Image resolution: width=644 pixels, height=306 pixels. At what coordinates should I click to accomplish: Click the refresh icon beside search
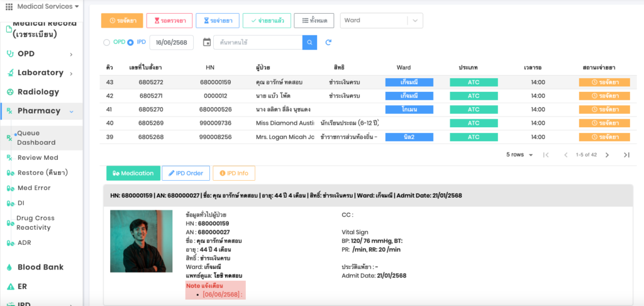[x=328, y=42]
